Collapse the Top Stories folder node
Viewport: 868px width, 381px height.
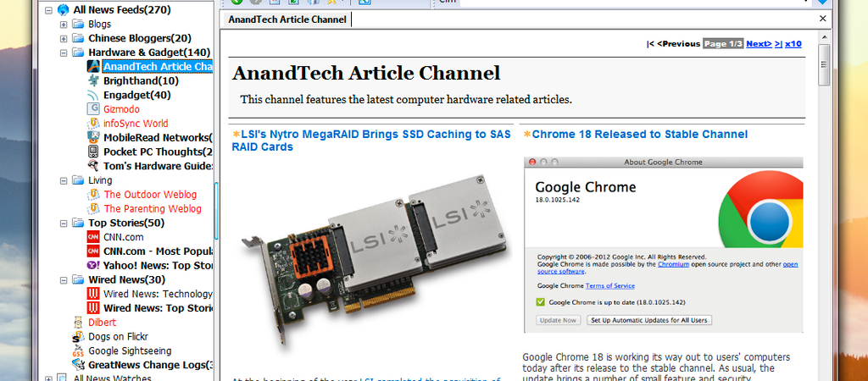point(64,223)
